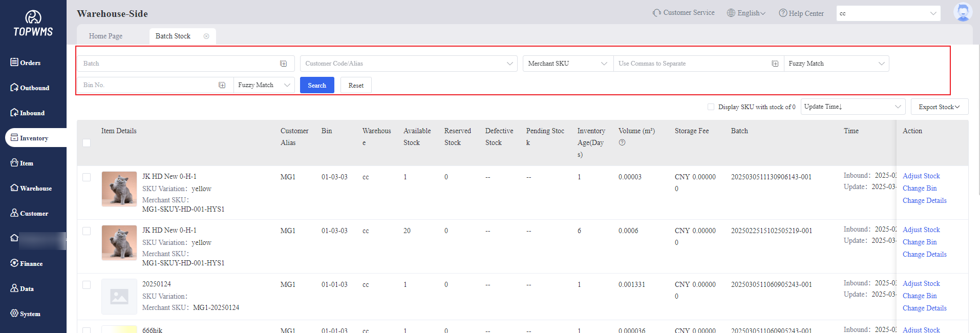
Task: Click the blue Search button
Action: [317, 85]
